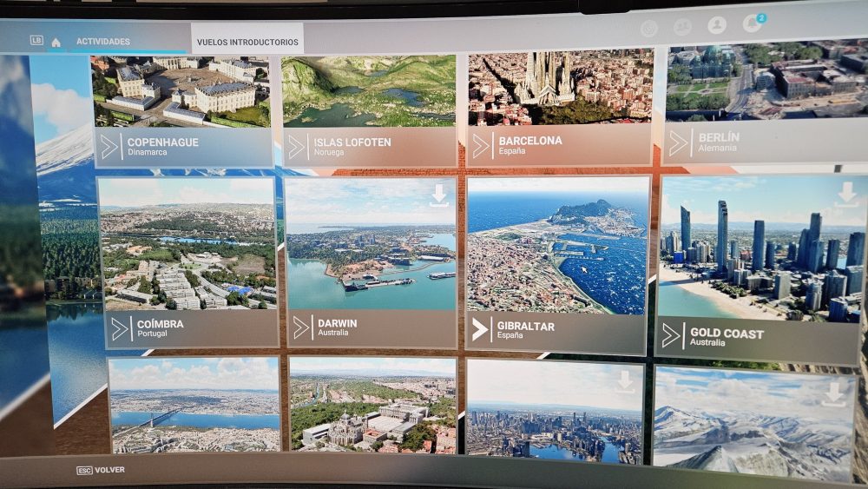Open the bridge city thumbnail in bottom row
Screen dimensions: 868x489
click(194, 405)
